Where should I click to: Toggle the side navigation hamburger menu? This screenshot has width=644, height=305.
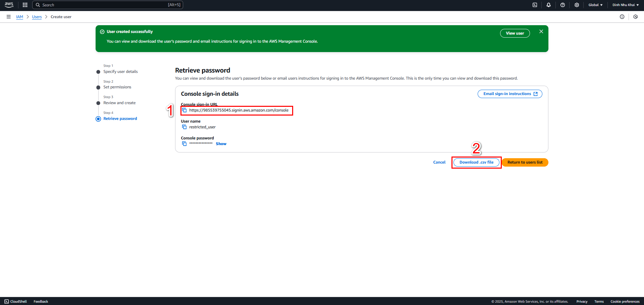[x=9, y=17]
